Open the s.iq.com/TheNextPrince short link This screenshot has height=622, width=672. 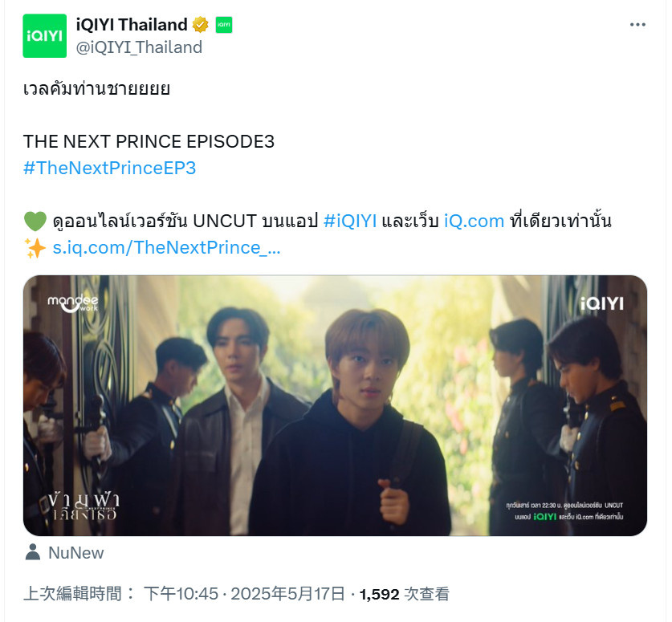tap(167, 248)
